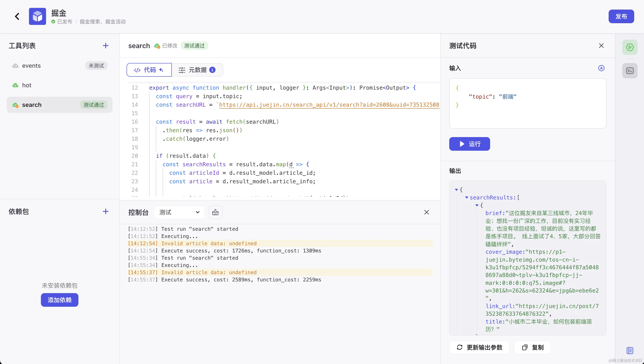Screen dimensions: 644x364
Task: Run the test with 运行 button
Action: coord(469,144)
